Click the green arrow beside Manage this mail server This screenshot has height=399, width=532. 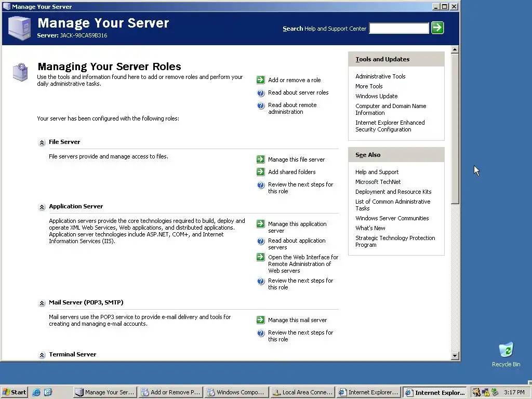tap(261, 320)
